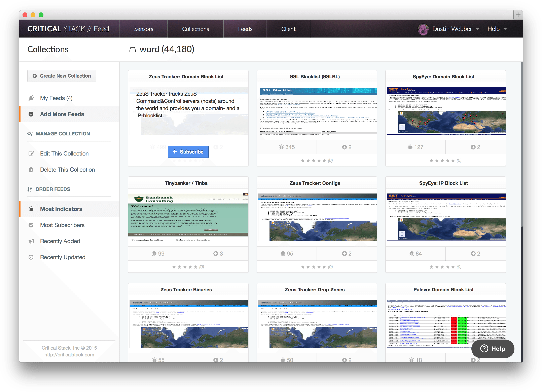Screen dimensions: 542x392
Task: Click the Edit This Collection pencil icon
Action: pyautogui.click(x=31, y=154)
